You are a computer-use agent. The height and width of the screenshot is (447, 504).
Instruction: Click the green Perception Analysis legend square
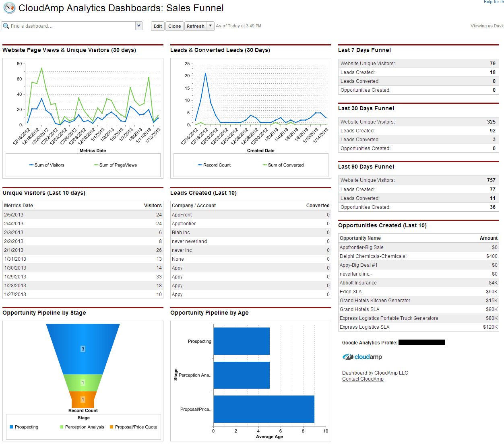click(x=61, y=427)
